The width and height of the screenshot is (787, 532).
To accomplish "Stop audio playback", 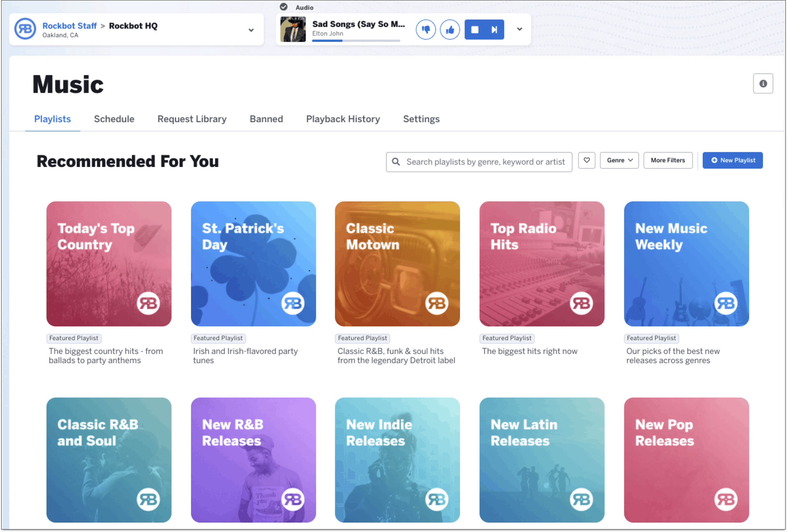I will click(474, 30).
